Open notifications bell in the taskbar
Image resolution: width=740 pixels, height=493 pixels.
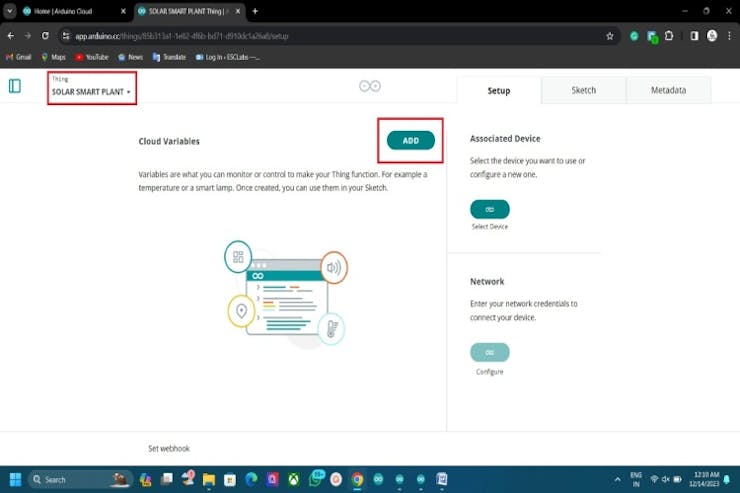point(727,480)
